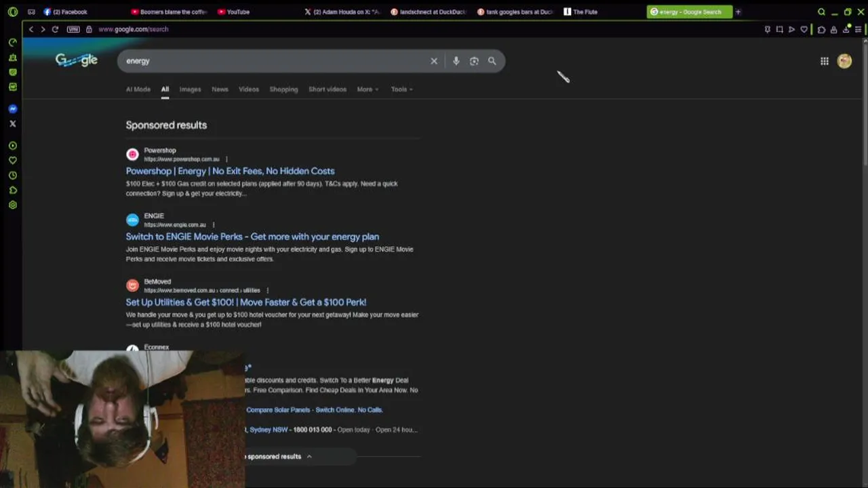This screenshot has width=868, height=488.
Task: View site security lock info
Action: [x=89, y=29]
